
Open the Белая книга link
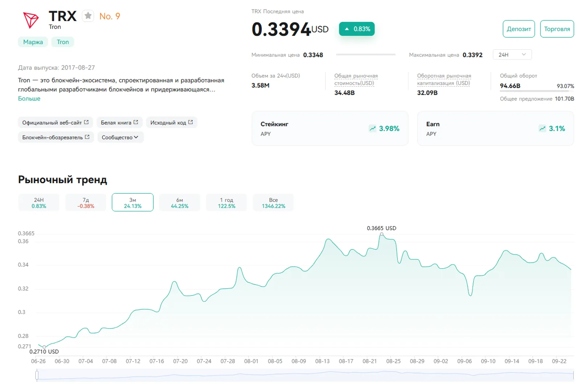pyautogui.click(x=120, y=122)
